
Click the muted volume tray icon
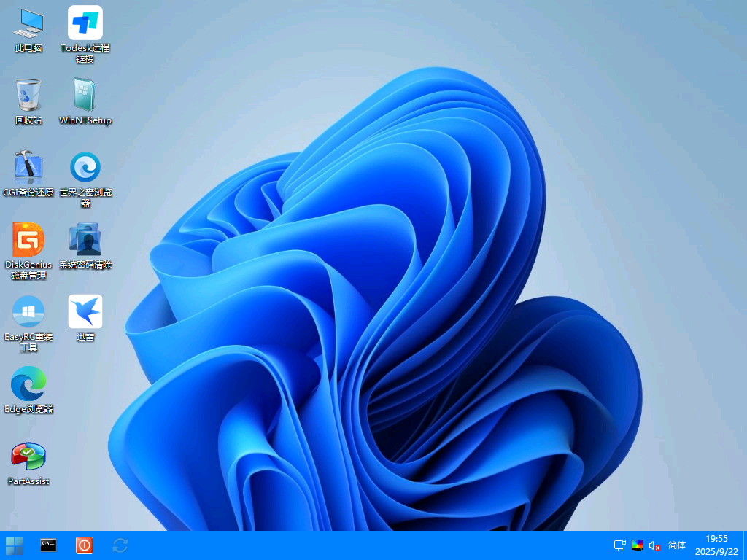coord(654,545)
